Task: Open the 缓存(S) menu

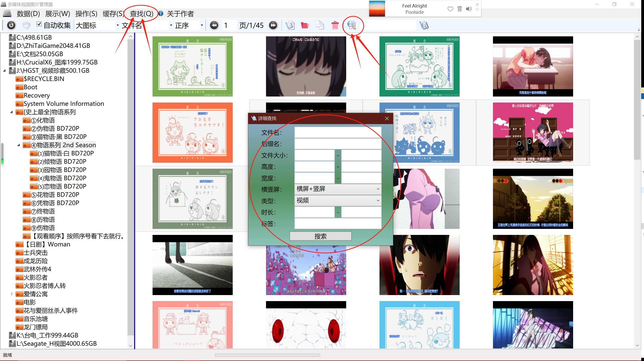Action: click(113, 14)
